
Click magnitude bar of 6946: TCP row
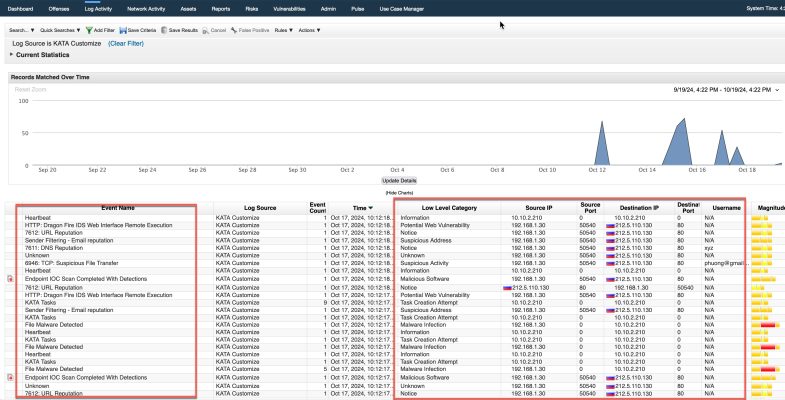(761, 263)
